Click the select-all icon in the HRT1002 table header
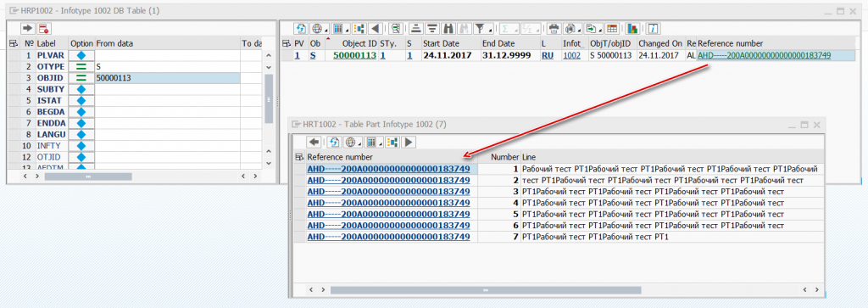 (300, 157)
